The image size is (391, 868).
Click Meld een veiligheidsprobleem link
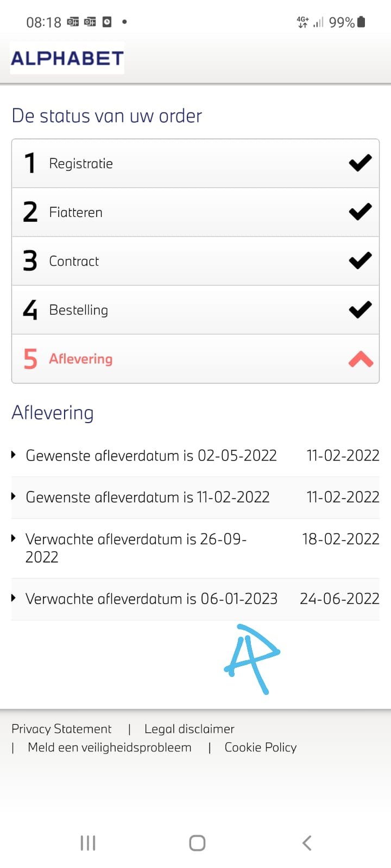(109, 747)
